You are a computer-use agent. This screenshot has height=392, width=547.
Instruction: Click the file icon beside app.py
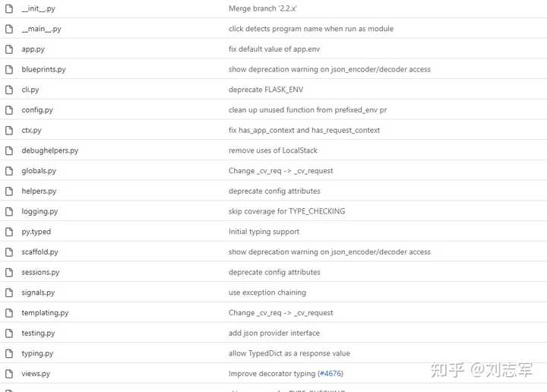pyautogui.click(x=9, y=49)
